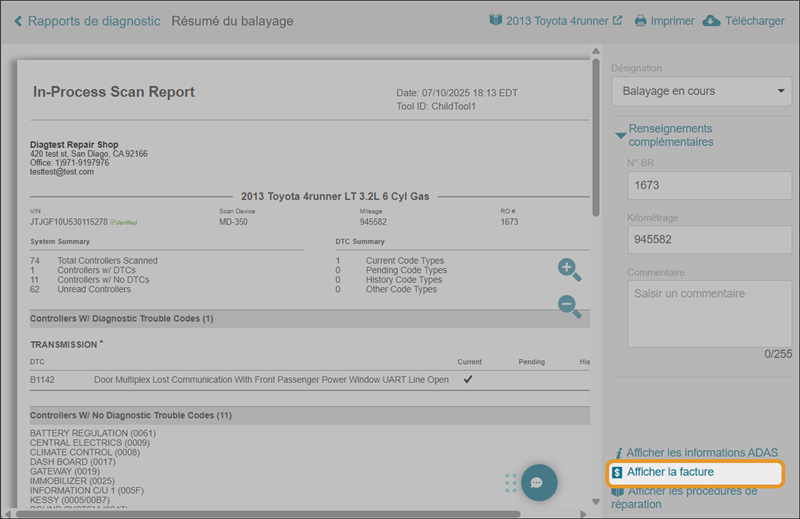Click the back chevron before Rapports de diagnostic
The height and width of the screenshot is (519, 800).
click(x=18, y=21)
